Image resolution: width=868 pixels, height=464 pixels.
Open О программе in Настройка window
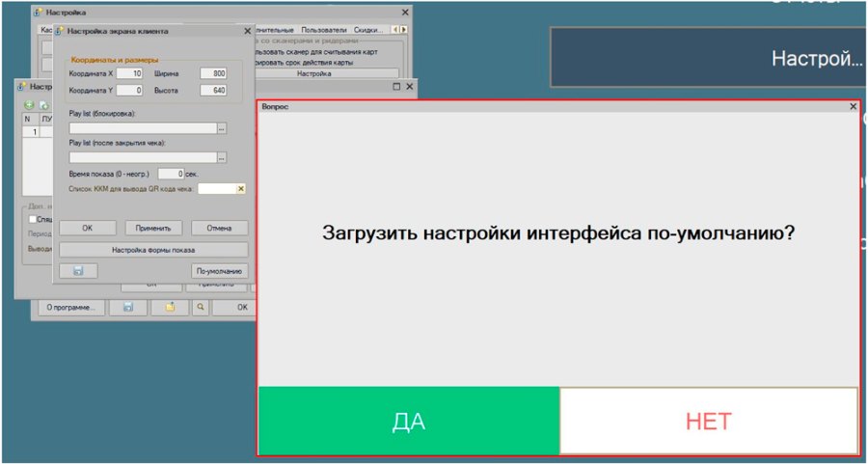pyautogui.click(x=71, y=308)
